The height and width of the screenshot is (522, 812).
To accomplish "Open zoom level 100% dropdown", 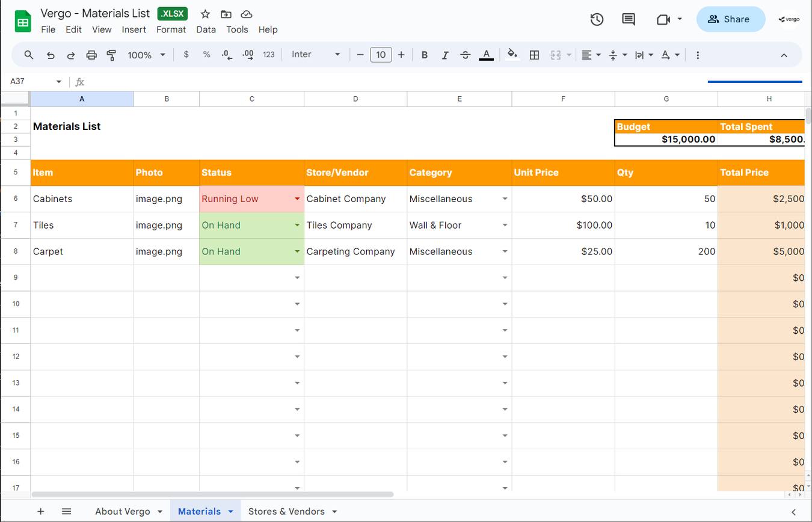I will click(x=146, y=55).
